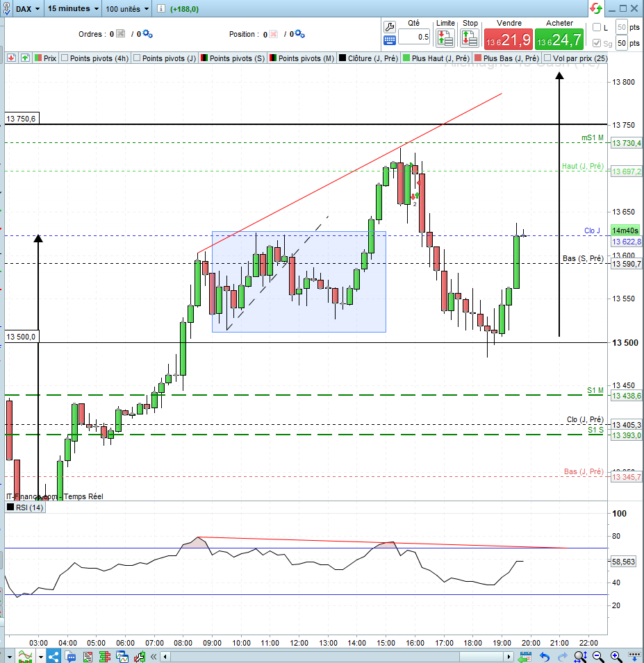Click the 13 730,4 mS1 M price label
This screenshot has height=663, width=644.
[626, 143]
